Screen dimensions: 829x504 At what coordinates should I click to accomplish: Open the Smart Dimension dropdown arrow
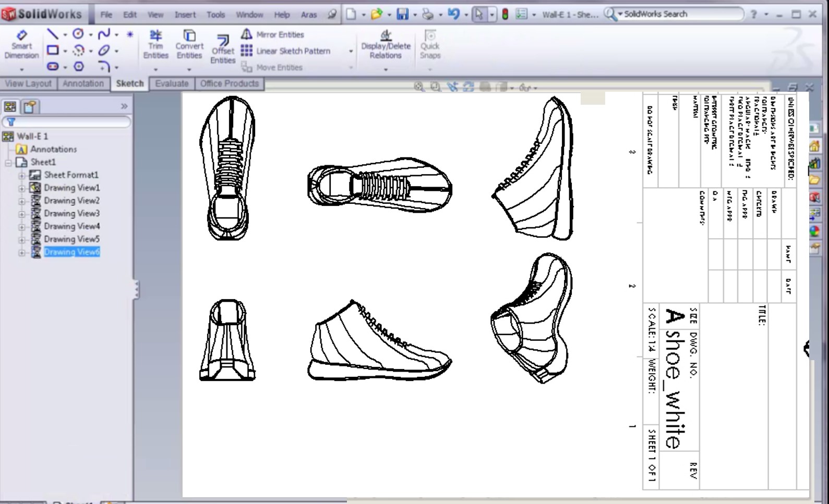21,69
